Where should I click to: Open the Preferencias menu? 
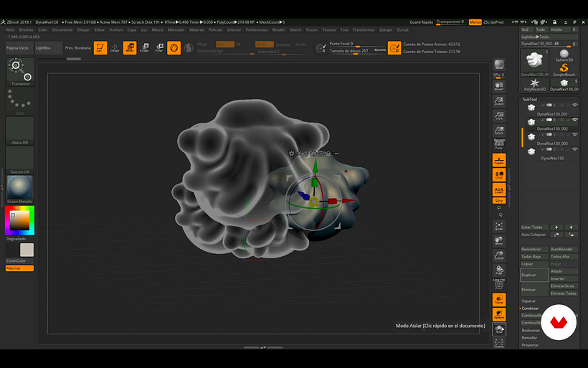pyautogui.click(x=257, y=29)
